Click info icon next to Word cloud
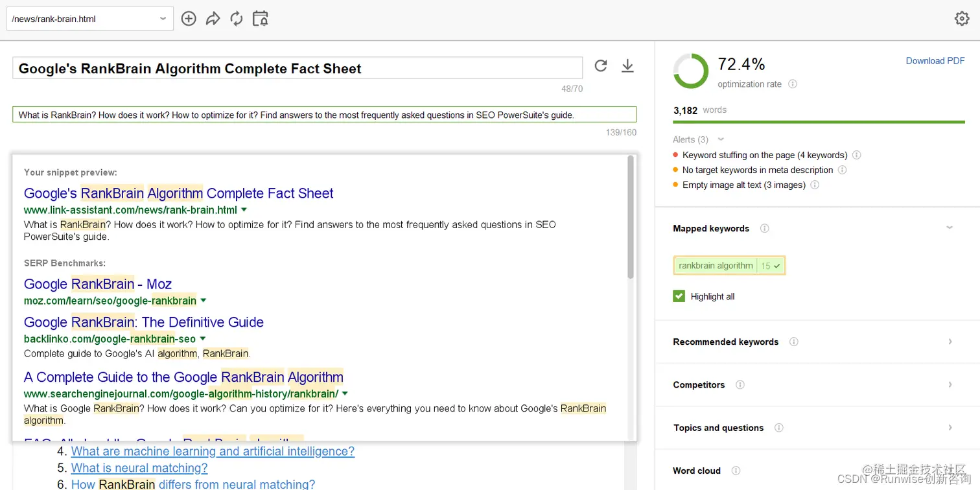 click(x=736, y=471)
